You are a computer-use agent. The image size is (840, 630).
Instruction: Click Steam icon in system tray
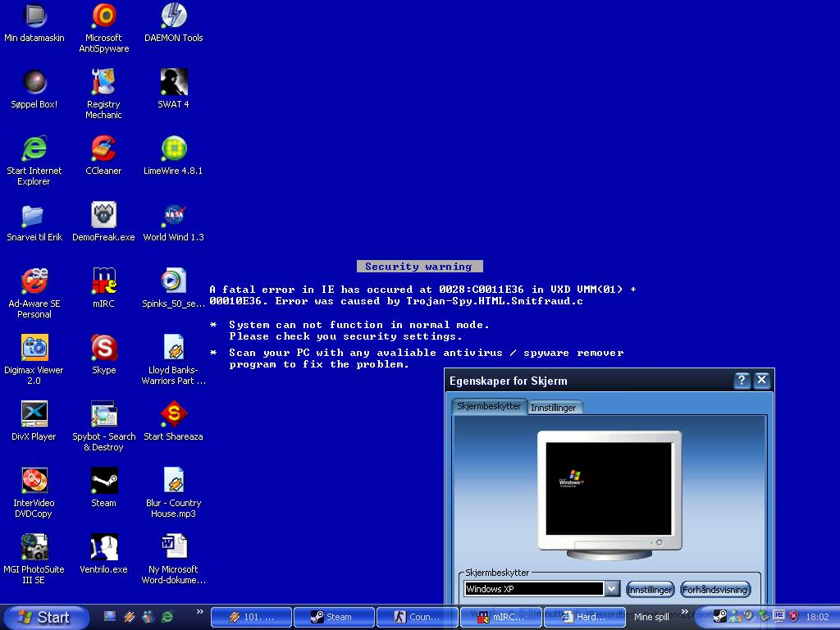pos(720,617)
